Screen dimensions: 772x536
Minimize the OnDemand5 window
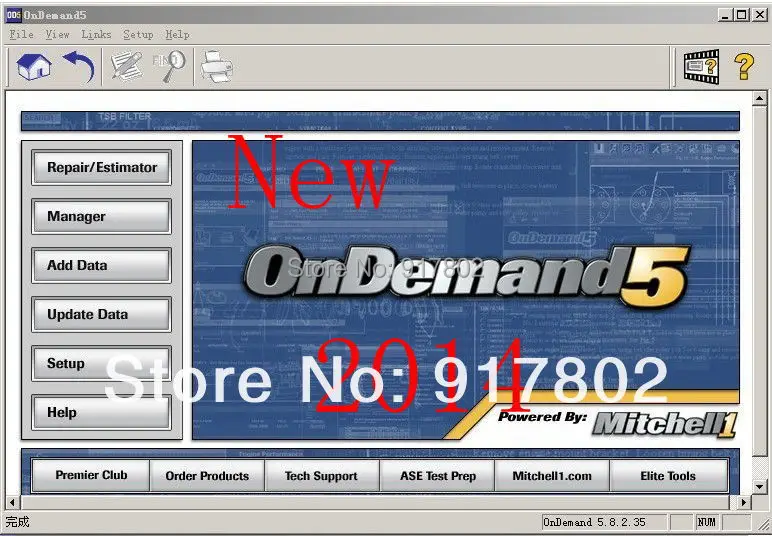click(725, 15)
